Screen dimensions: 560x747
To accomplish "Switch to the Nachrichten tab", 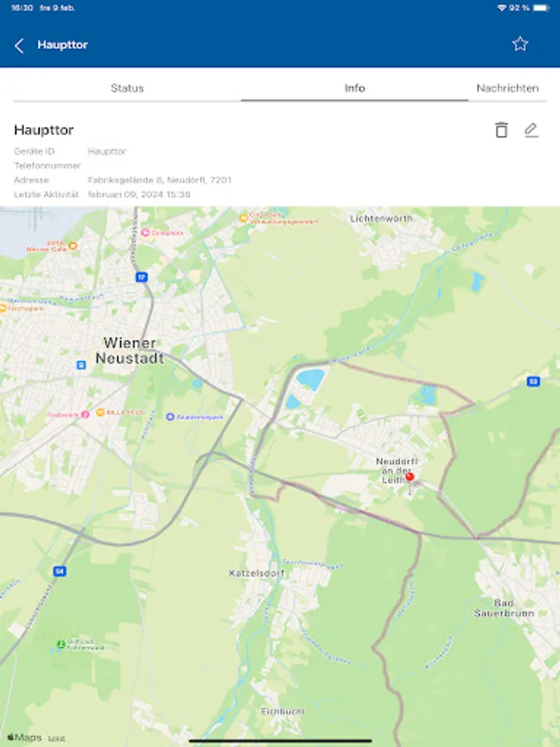I will [508, 88].
